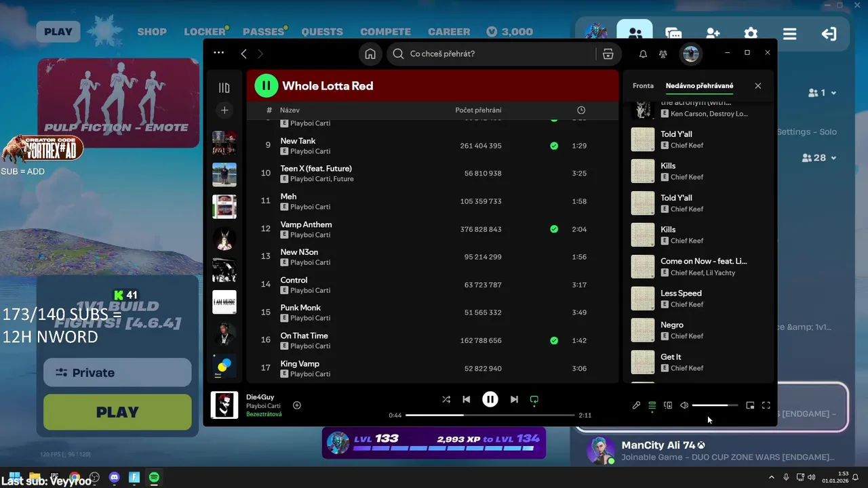Navigate forward in Spotify
This screenshot has width=868, height=488.
(260, 54)
